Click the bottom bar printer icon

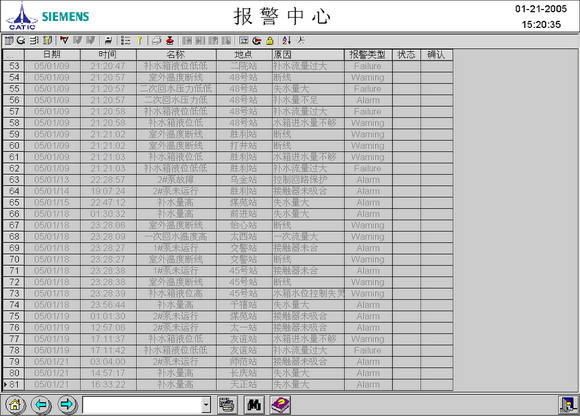click(x=227, y=405)
